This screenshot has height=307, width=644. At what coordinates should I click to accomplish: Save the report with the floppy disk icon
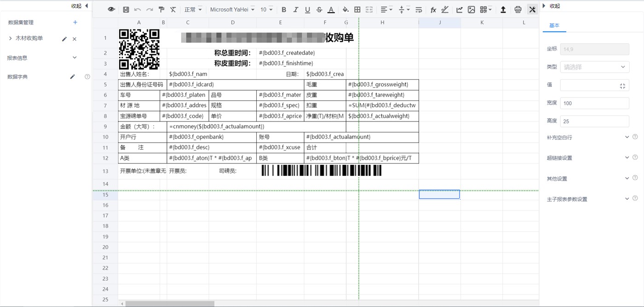click(126, 9)
